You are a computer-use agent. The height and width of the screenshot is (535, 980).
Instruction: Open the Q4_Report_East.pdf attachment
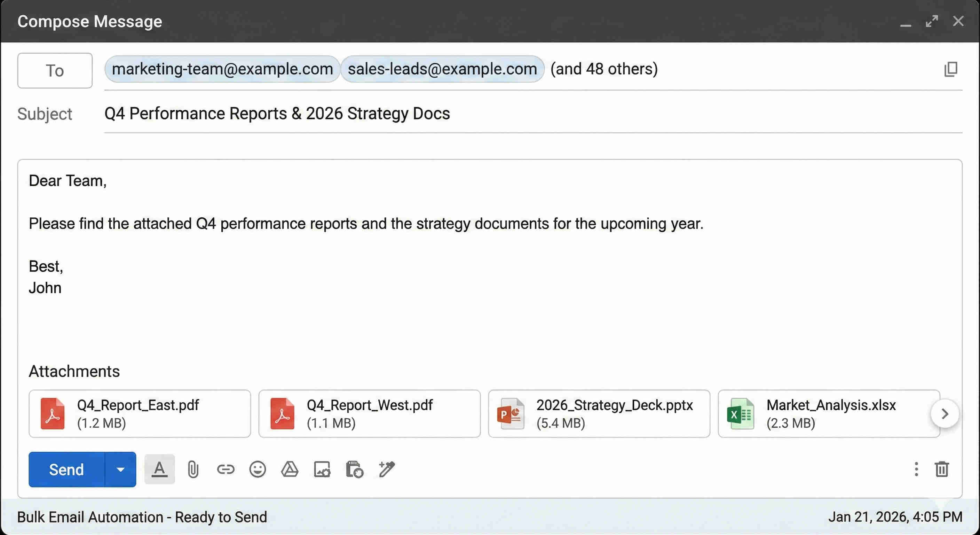pyautogui.click(x=140, y=413)
